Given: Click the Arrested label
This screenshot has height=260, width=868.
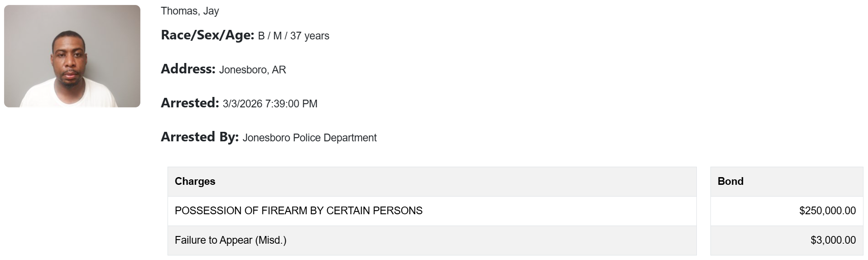Looking at the screenshot, I should point(190,103).
